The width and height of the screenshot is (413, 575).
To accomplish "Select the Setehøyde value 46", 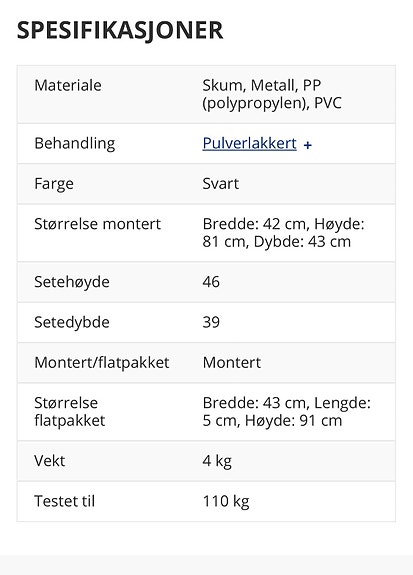I will click(x=211, y=282).
